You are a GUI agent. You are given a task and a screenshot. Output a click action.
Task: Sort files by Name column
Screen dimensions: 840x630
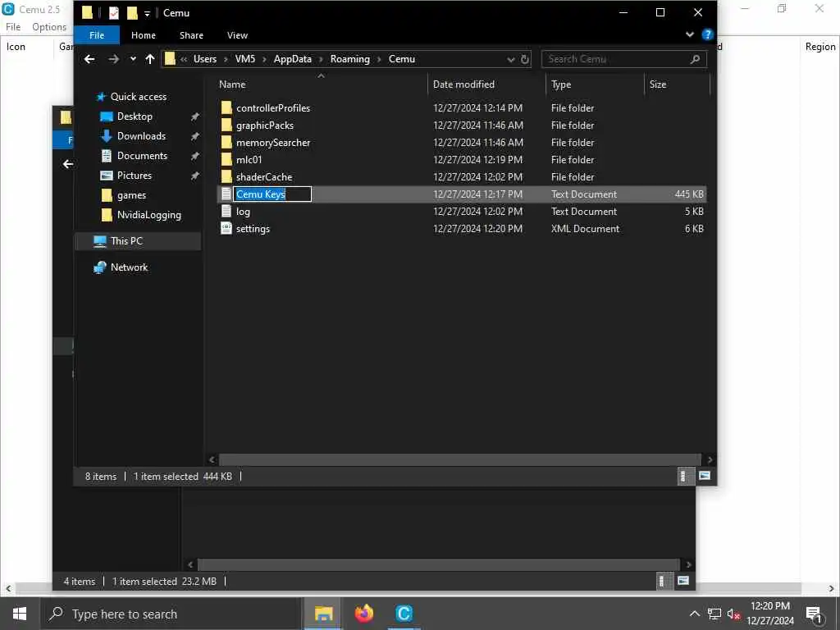[232, 84]
